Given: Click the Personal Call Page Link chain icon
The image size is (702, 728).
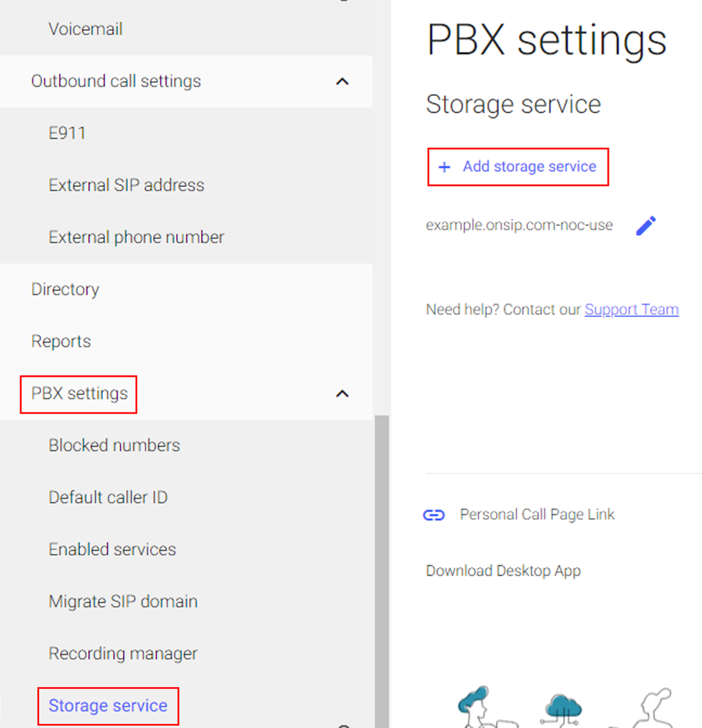Looking at the screenshot, I should 434,515.
